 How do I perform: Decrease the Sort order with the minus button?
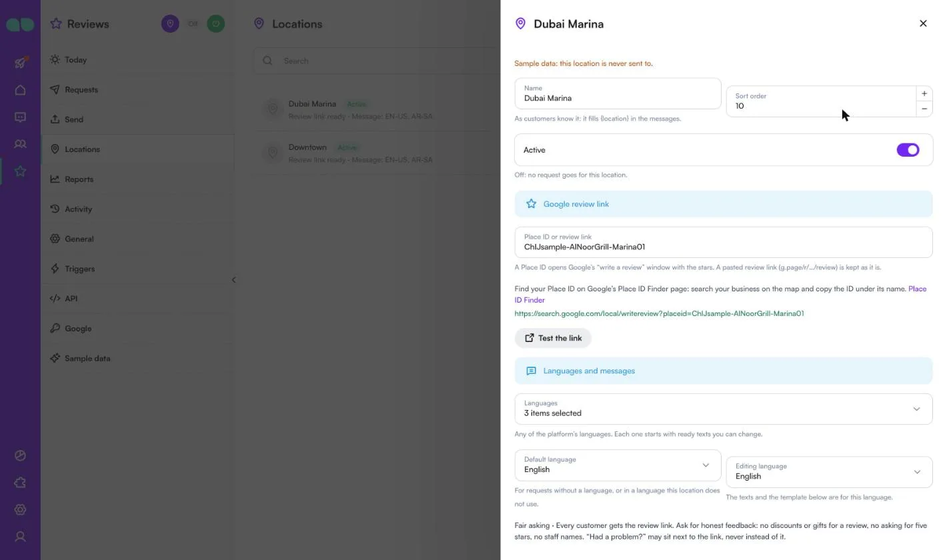[x=924, y=109]
